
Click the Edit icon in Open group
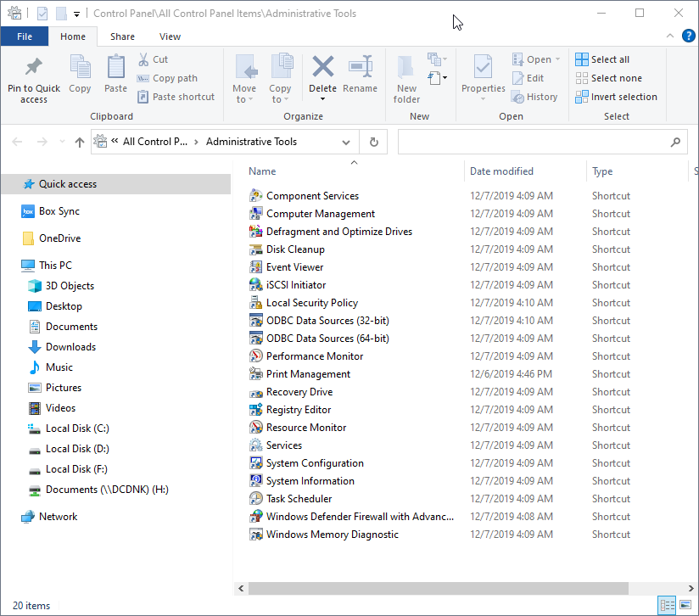(517, 78)
